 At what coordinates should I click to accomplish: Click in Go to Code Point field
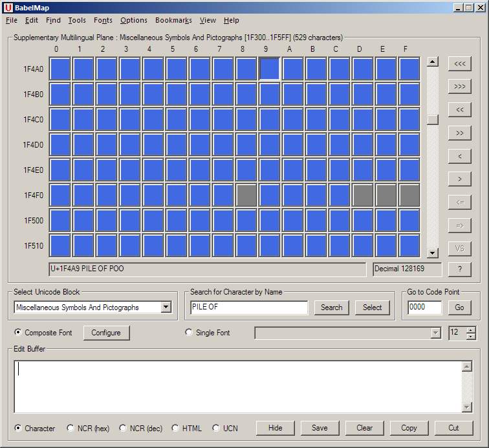point(424,308)
